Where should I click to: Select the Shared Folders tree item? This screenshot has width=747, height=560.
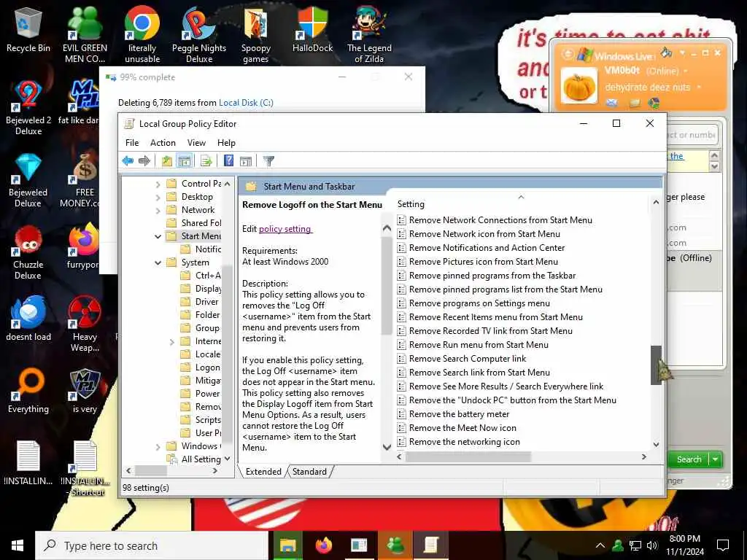pos(194,223)
